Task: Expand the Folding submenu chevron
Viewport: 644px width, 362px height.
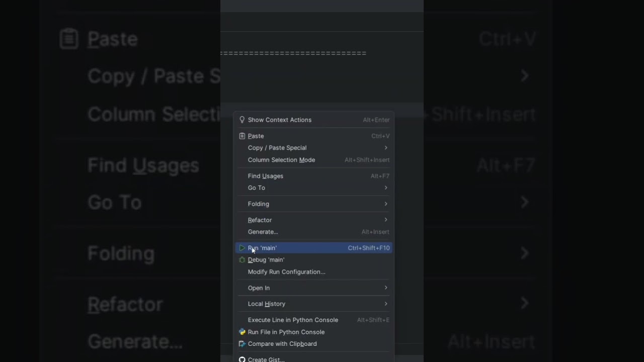Action: click(386, 204)
